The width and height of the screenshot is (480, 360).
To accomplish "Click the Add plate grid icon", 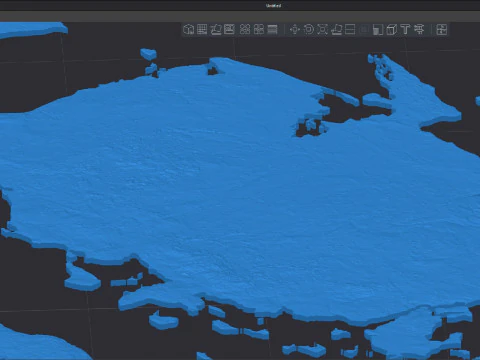I will [x=202, y=29].
